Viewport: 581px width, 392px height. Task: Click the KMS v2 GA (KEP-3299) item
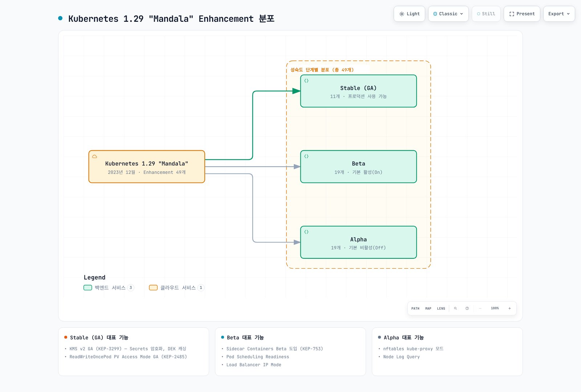pyautogui.click(x=128, y=349)
